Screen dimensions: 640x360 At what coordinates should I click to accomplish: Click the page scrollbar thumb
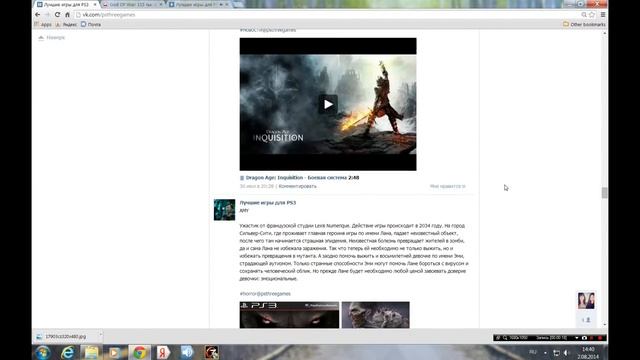point(604,192)
